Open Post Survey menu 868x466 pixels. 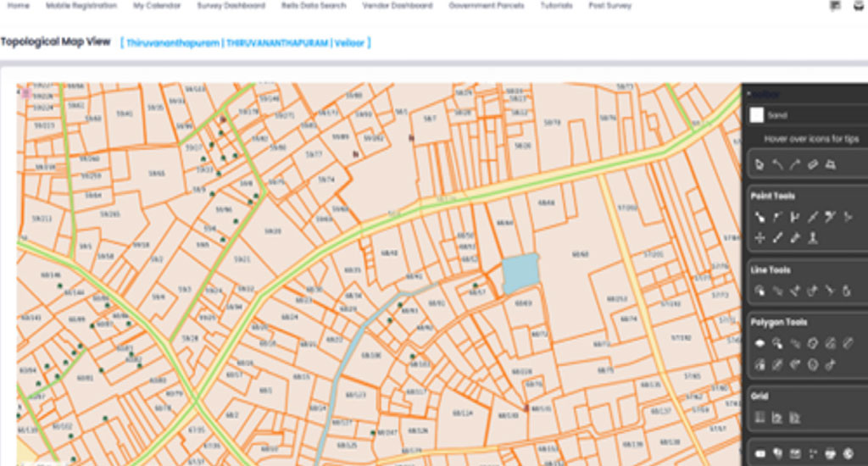tap(609, 6)
